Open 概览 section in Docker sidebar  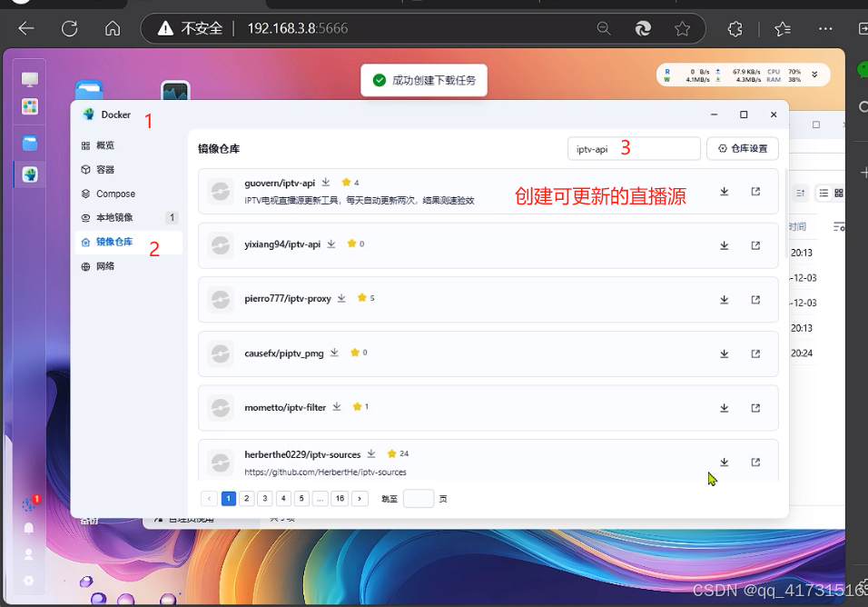click(x=128, y=145)
